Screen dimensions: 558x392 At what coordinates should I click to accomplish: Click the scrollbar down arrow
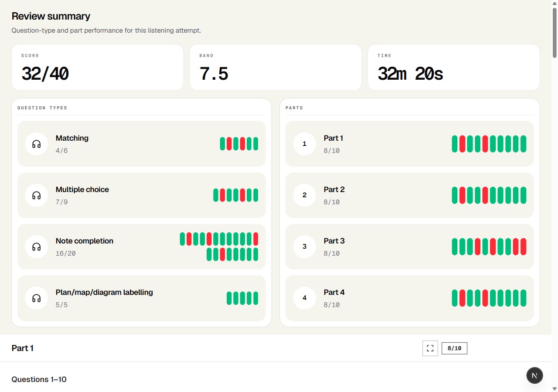point(555,389)
